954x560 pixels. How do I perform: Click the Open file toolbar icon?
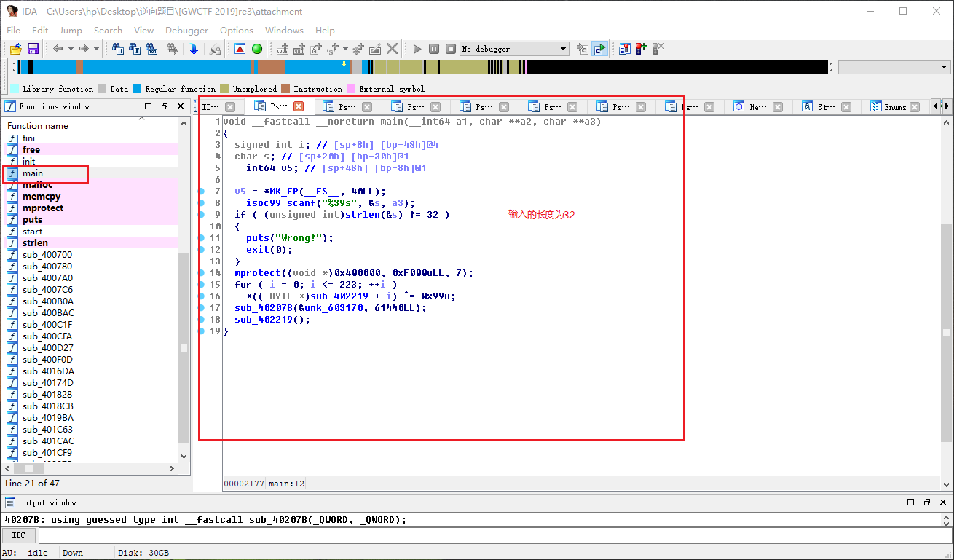pyautogui.click(x=15, y=49)
